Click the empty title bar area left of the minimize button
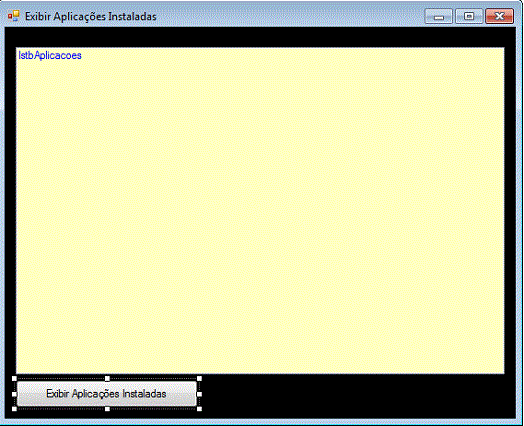The image size is (524, 426). click(290, 16)
